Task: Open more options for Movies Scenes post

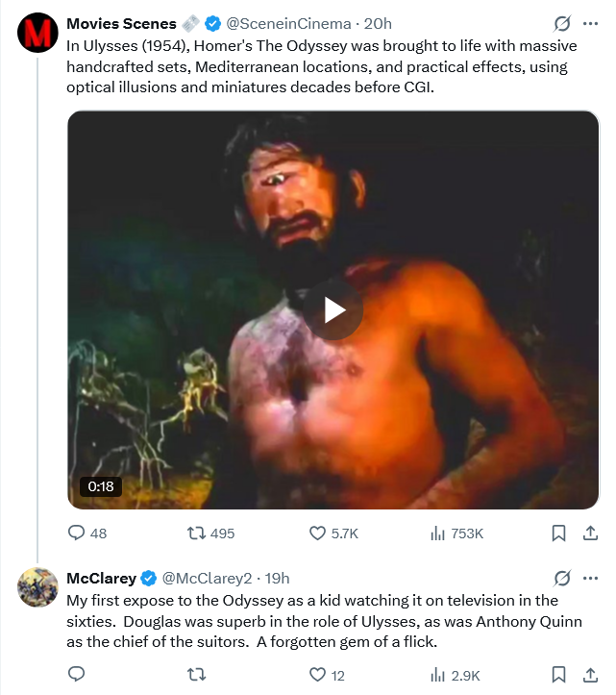Action: [x=590, y=23]
